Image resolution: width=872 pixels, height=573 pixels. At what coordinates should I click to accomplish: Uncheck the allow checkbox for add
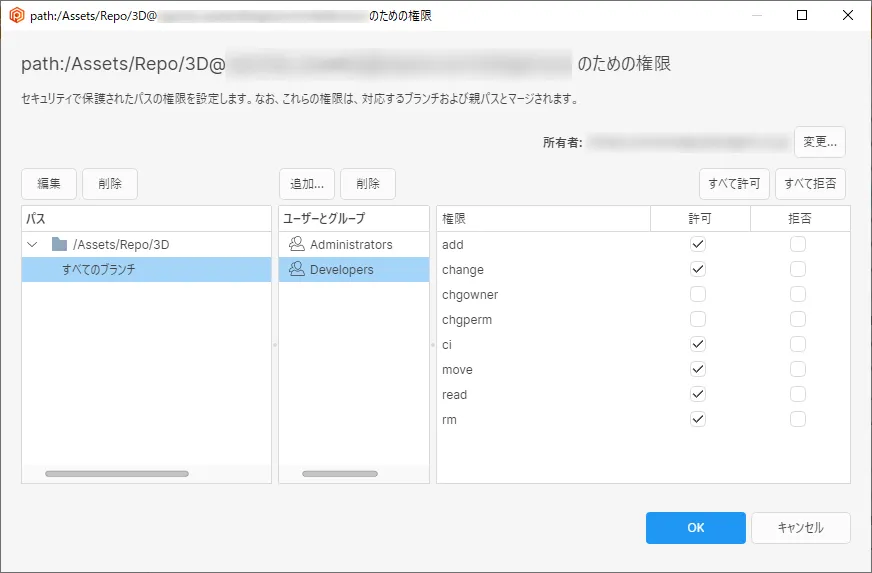click(697, 244)
